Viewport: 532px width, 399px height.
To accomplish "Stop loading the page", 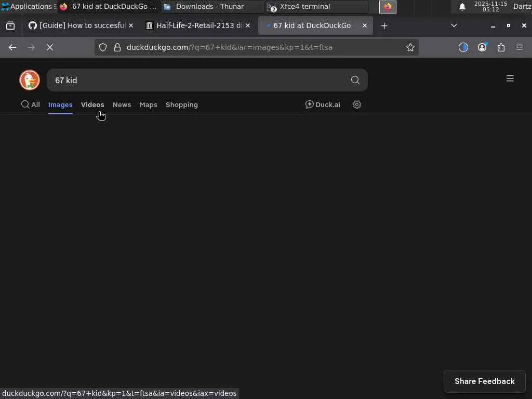I will click(x=50, y=47).
